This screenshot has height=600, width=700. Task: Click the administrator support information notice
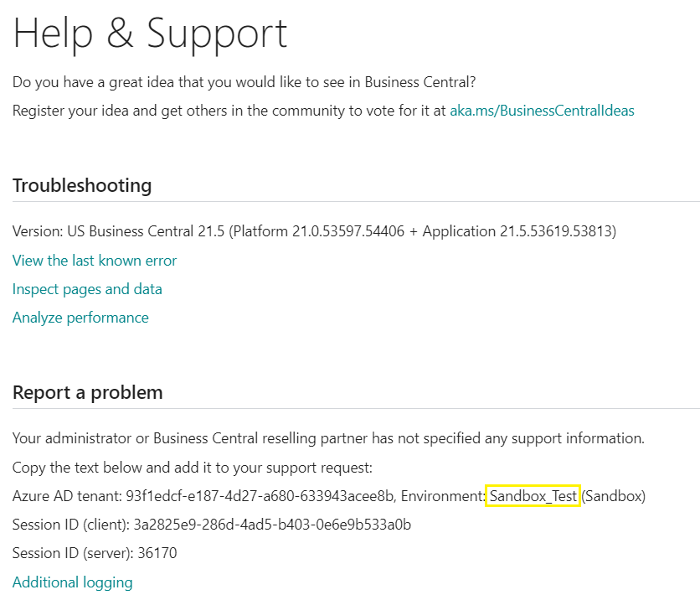coord(328,438)
